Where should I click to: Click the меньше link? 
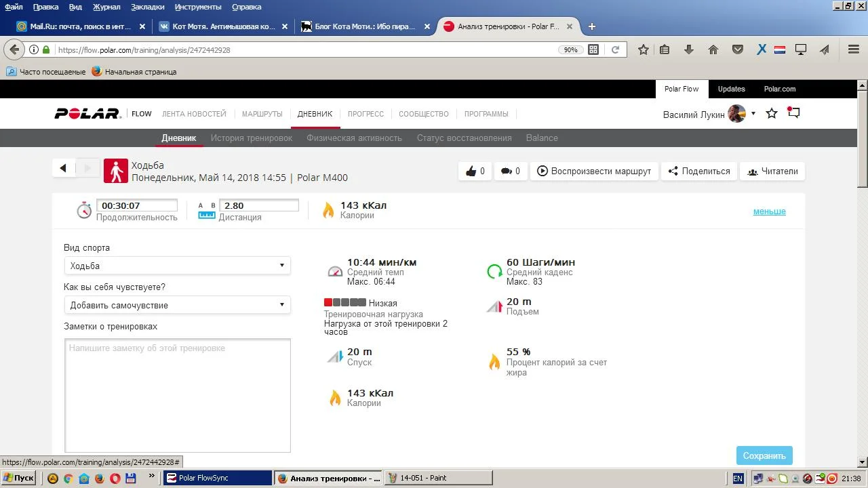coord(770,211)
